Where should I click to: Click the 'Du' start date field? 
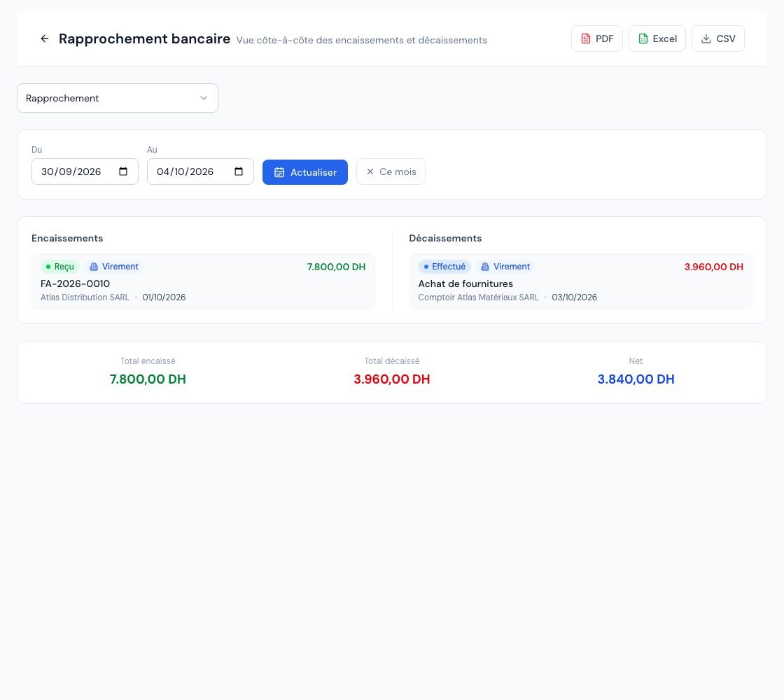[85, 171]
